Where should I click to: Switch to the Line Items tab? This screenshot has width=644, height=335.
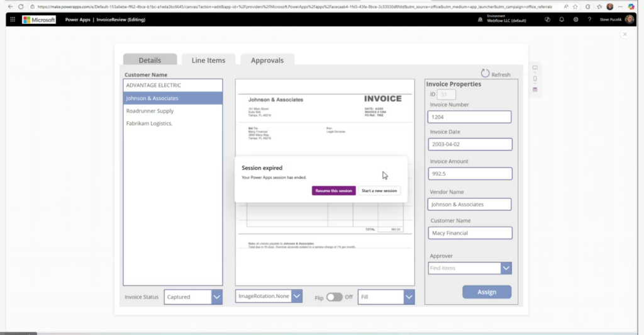(x=209, y=60)
